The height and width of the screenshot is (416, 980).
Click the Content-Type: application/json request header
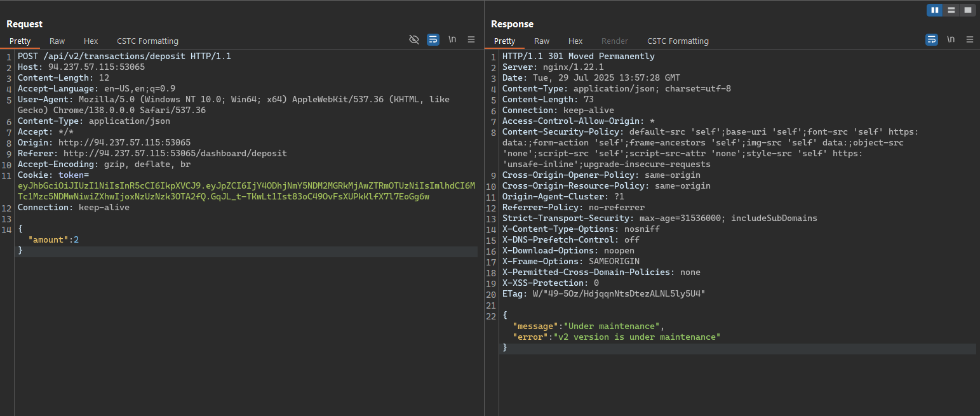click(94, 121)
